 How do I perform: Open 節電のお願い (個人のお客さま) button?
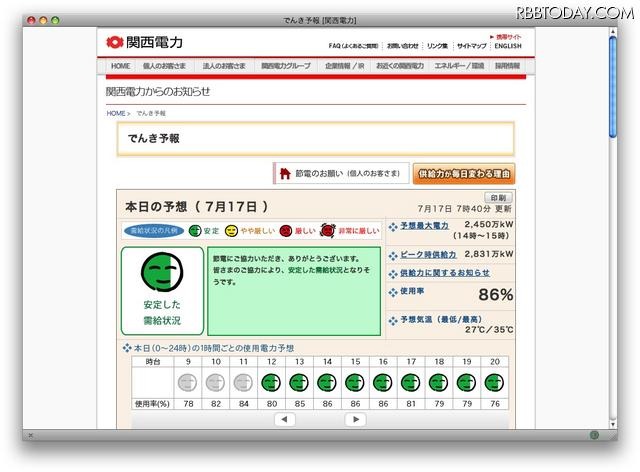pos(341,174)
